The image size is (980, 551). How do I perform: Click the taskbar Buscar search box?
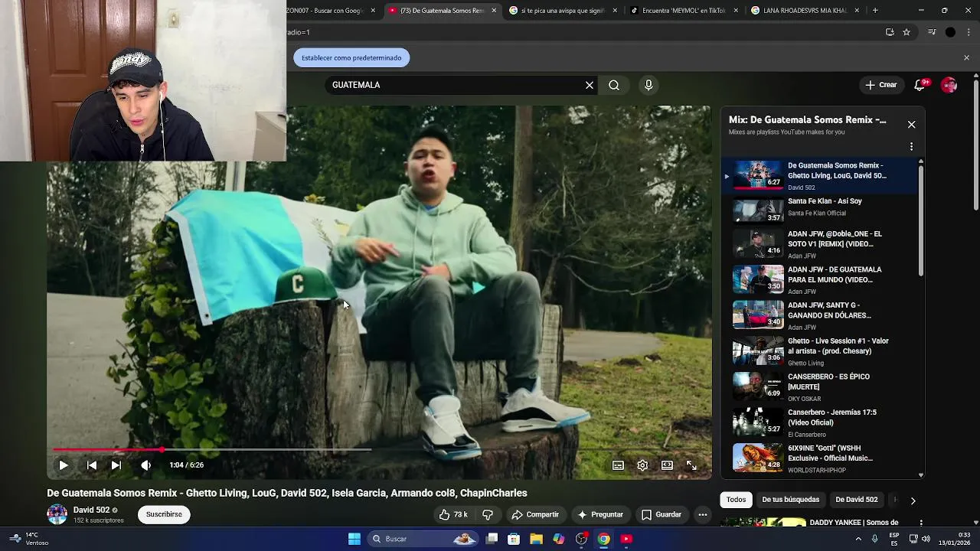[423, 539]
